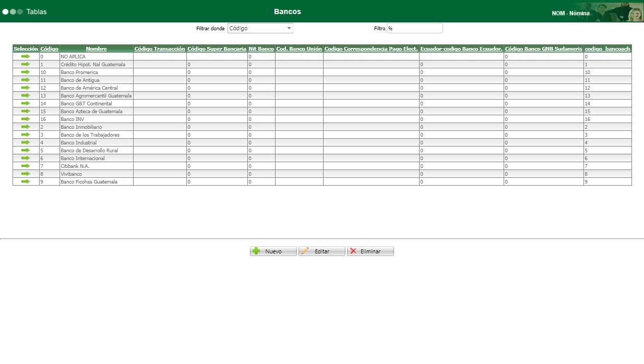The image size is (644, 364).
Task: Click the Banco G&T Continental name cell
Action: [97, 103]
